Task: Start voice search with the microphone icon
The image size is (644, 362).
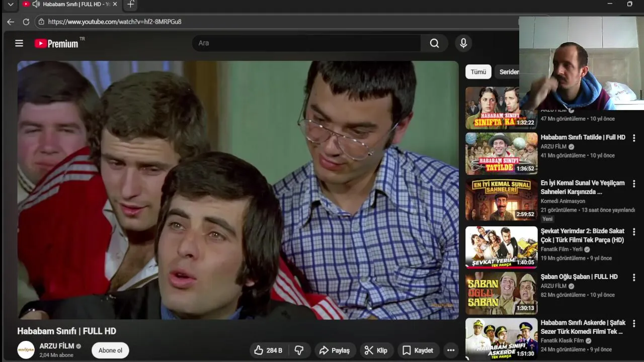Action: 463,43
